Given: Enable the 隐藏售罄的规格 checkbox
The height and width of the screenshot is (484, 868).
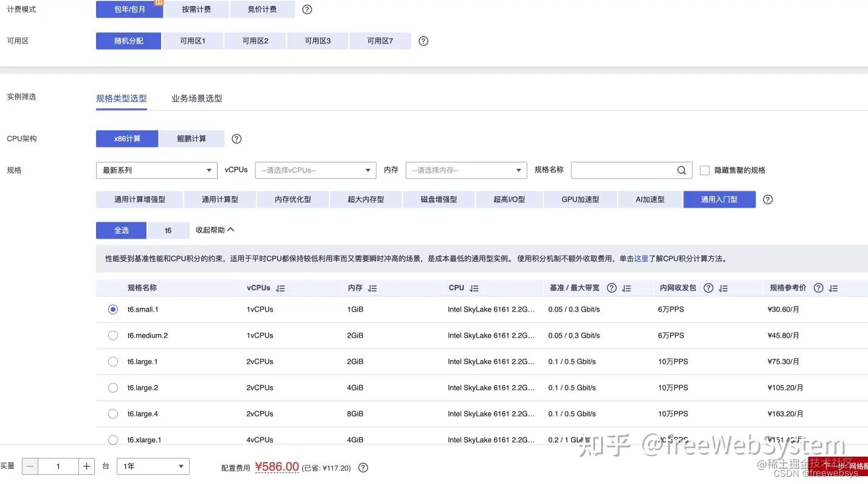Looking at the screenshot, I should (704, 170).
